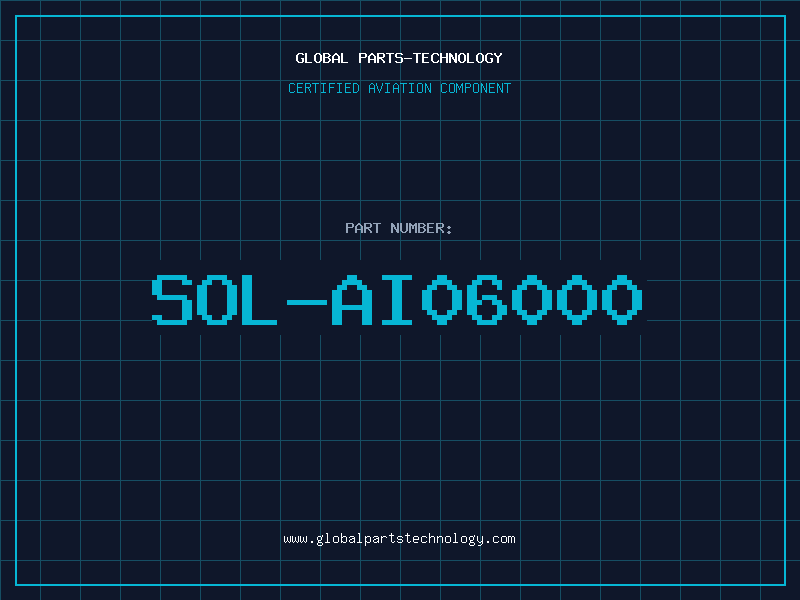Select the part number SOL-AI06000
Image resolution: width=800 pixels, height=600 pixels.
click(x=397, y=299)
